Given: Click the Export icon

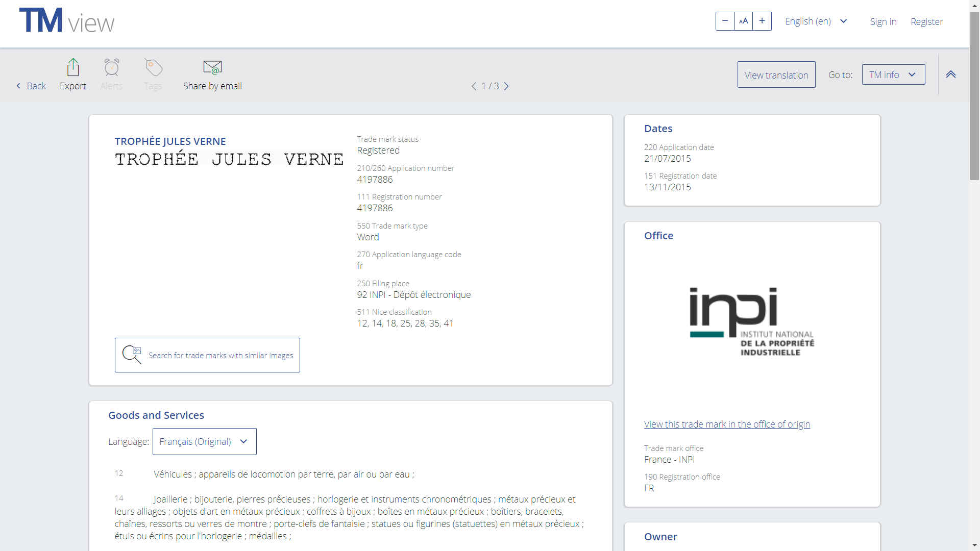Looking at the screenshot, I should 73,67.
